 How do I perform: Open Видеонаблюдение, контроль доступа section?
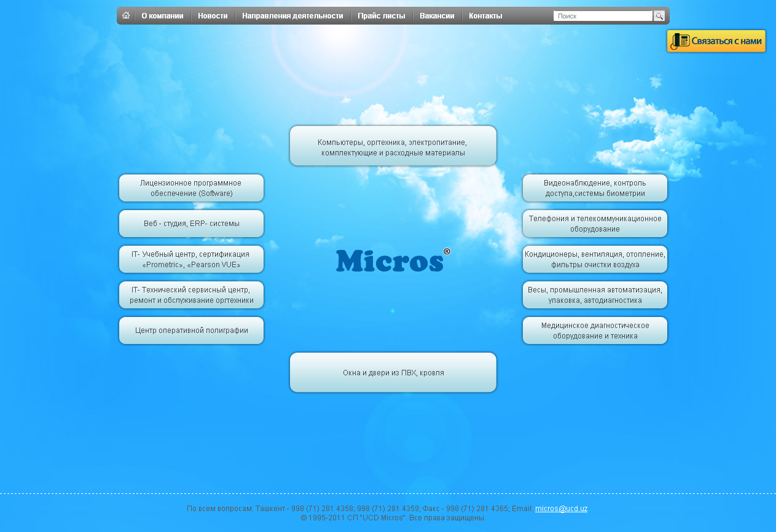pos(595,188)
